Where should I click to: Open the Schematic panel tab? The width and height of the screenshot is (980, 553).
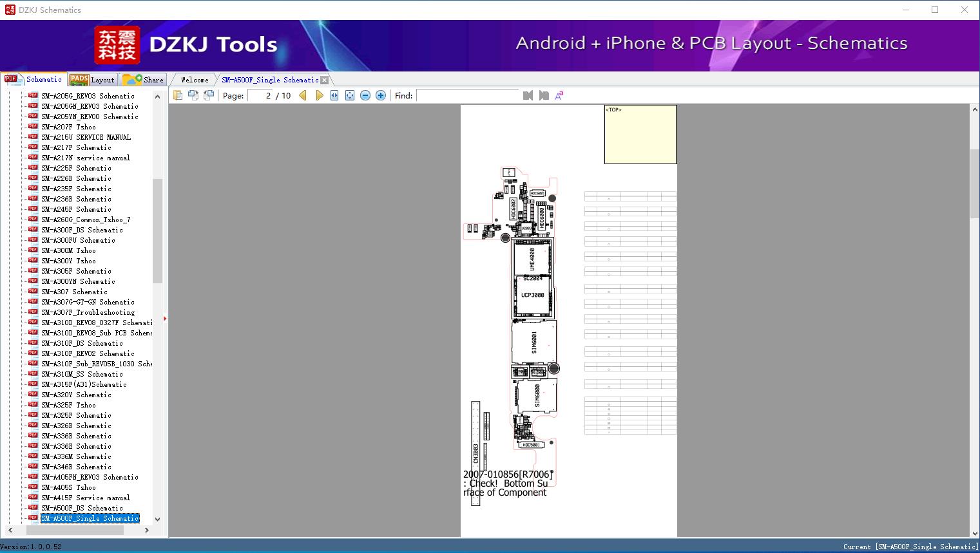[x=34, y=79]
